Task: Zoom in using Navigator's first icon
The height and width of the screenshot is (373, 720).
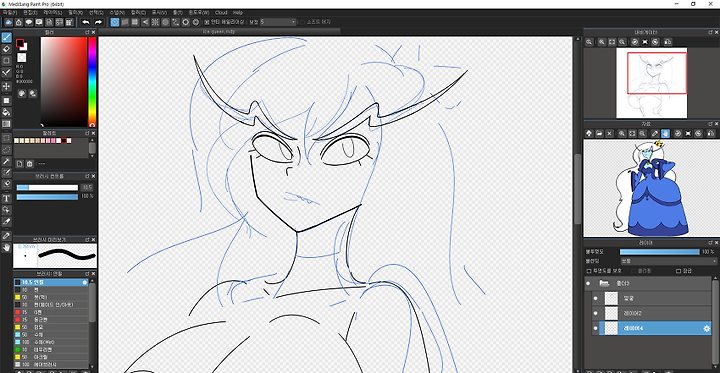Action: point(589,42)
